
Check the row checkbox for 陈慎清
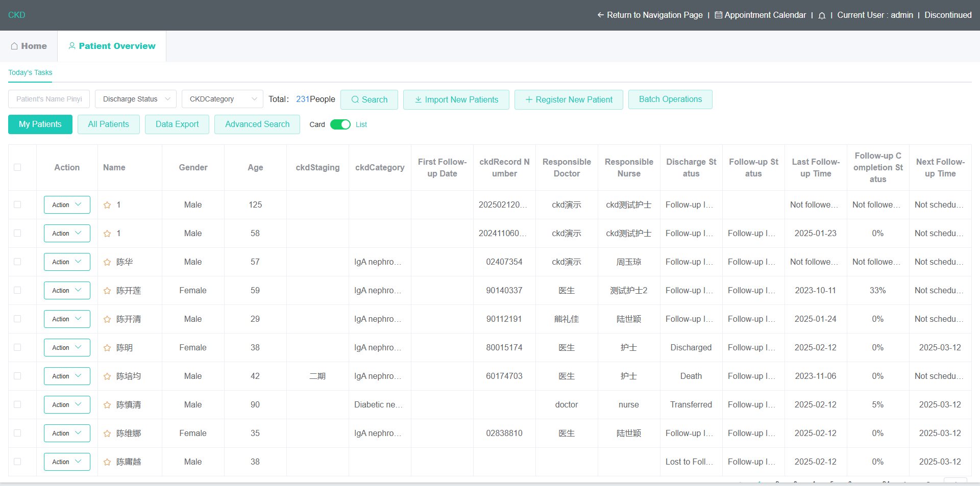(17, 404)
